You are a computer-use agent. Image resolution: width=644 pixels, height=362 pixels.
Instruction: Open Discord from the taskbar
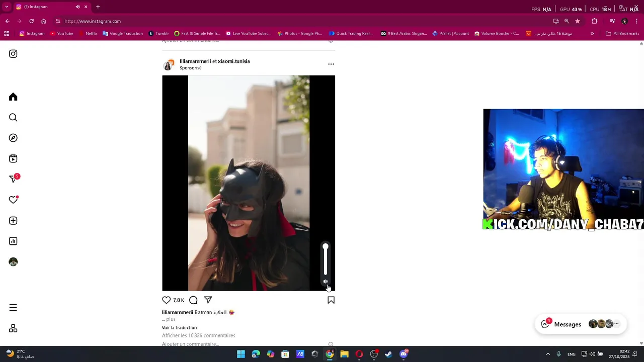[x=404, y=354]
